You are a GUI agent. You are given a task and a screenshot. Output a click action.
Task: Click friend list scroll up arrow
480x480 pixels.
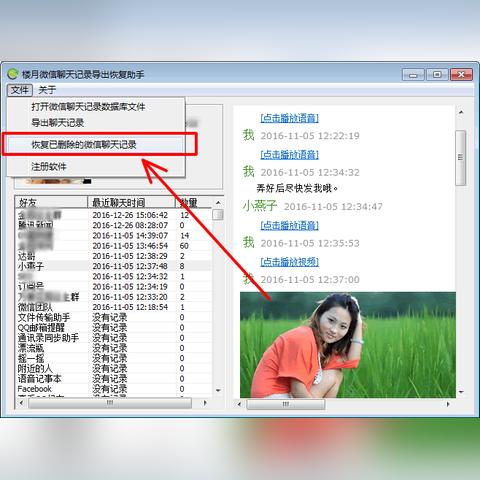click(x=218, y=202)
